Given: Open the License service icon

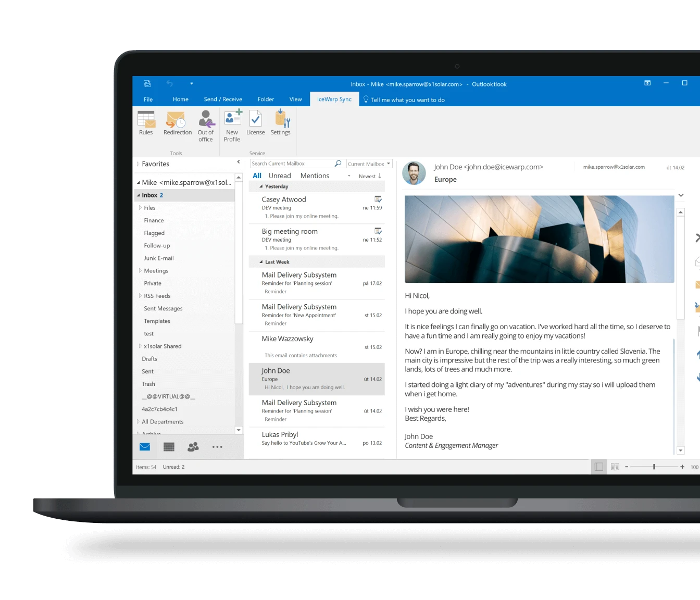Looking at the screenshot, I should click(x=255, y=123).
